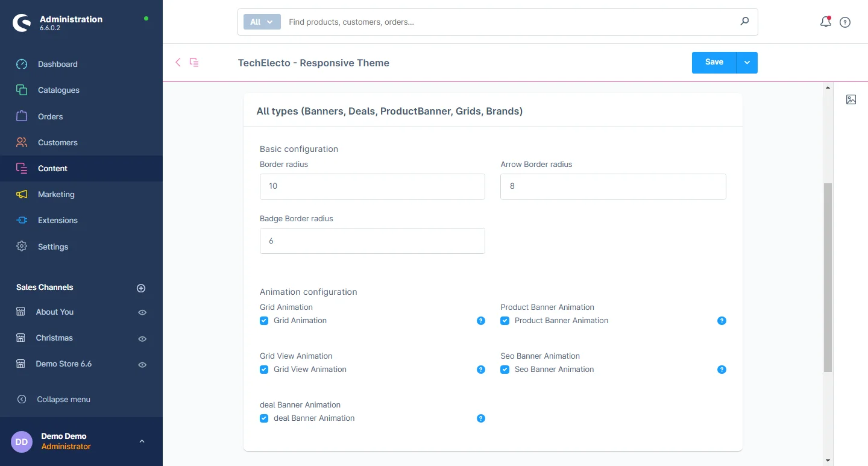Click the notifications bell icon
Screen dimensions: 868x466
point(826,22)
